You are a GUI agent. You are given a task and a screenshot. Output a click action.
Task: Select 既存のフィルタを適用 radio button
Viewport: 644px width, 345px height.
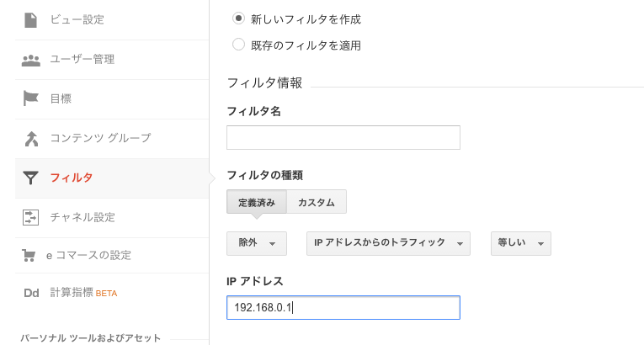click(238, 45)
